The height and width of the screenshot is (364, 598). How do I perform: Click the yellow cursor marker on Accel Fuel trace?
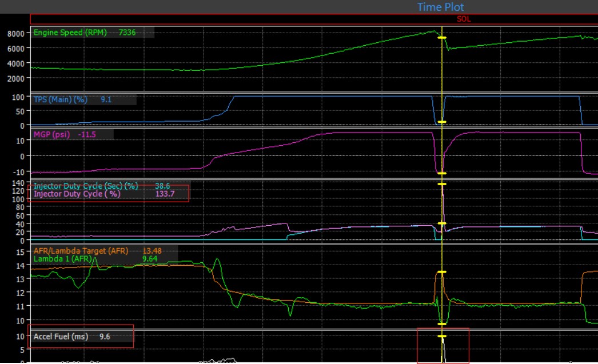tap(441, 336)
